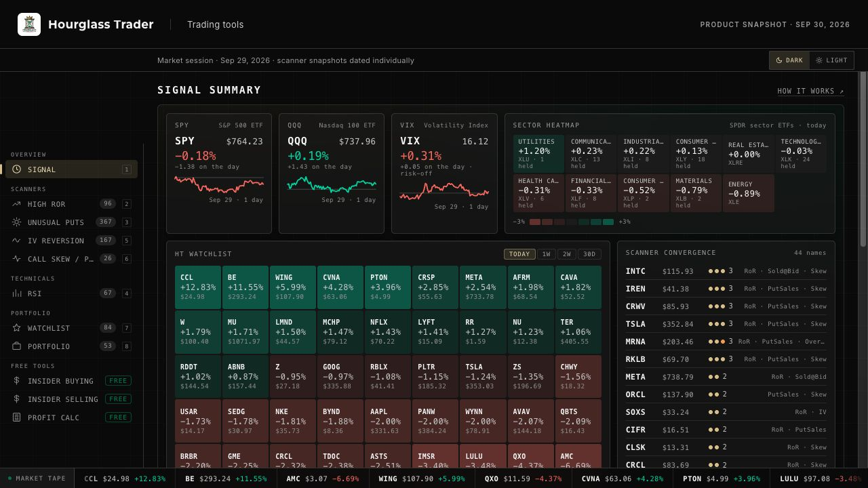The image size is (868, 488).
Task: Click the Watchlist star icon
Action: (17, 328)
